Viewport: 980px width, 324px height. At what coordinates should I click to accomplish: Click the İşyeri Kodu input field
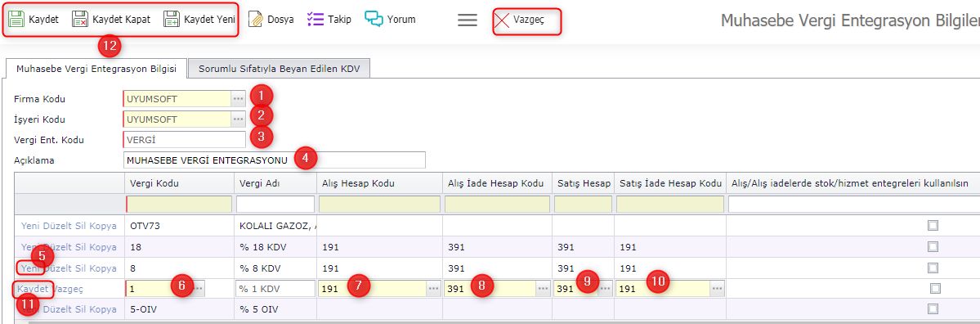click(177, 119)
